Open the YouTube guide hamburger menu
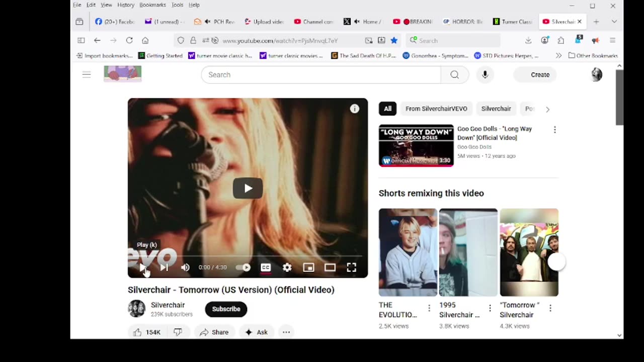This screenshot has height=362, width=644. tap(87, 74)
